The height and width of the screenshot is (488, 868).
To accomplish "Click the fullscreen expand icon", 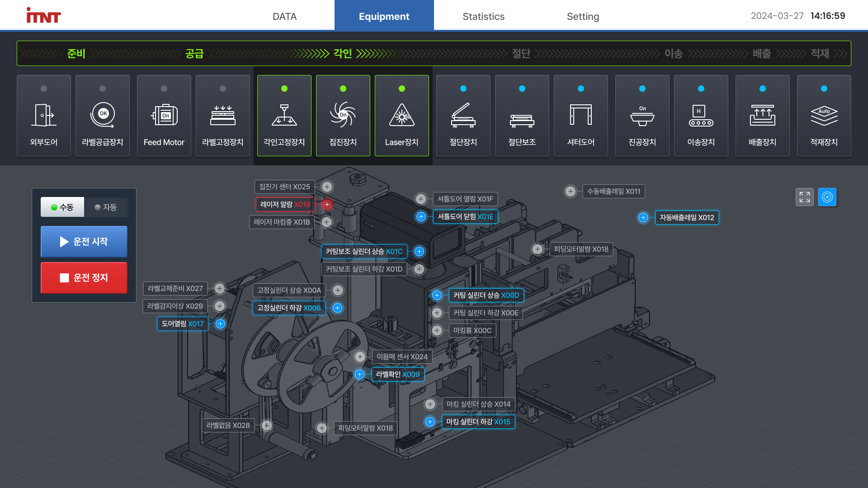I will click(x=804, y=197).
